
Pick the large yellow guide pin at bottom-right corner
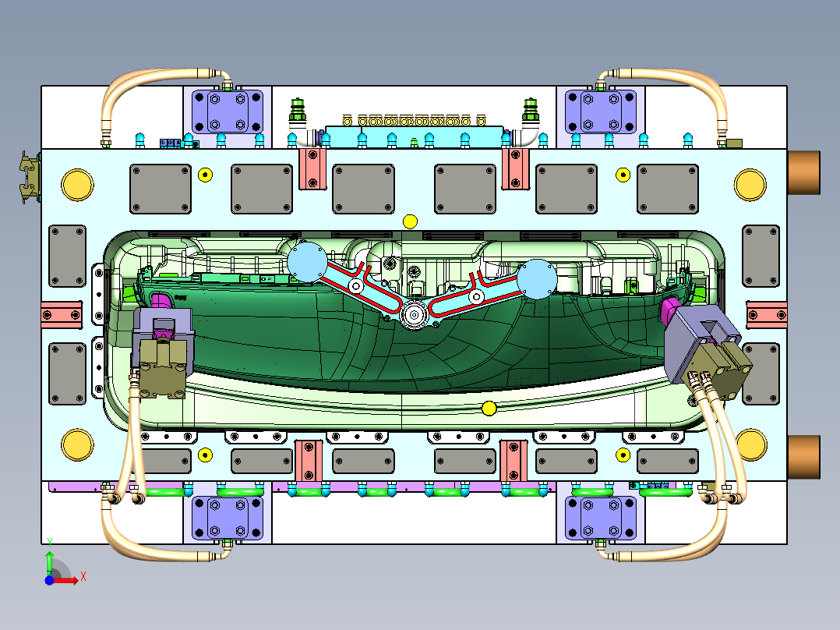point(751,444)
